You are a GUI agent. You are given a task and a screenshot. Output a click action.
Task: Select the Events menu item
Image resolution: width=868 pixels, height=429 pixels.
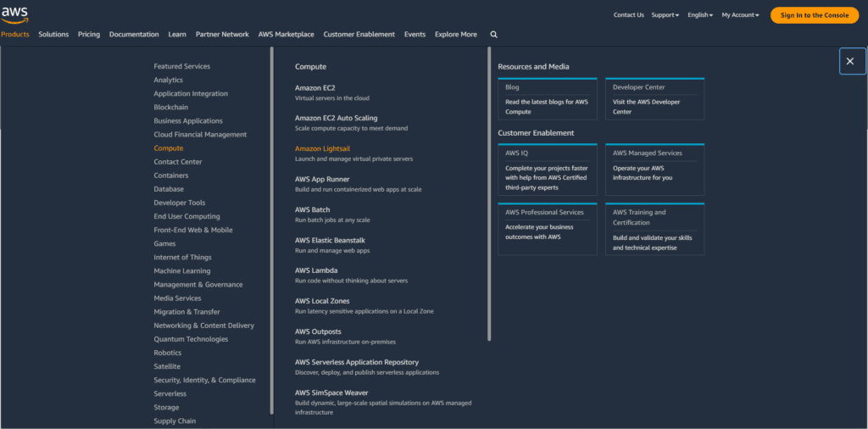415,34
